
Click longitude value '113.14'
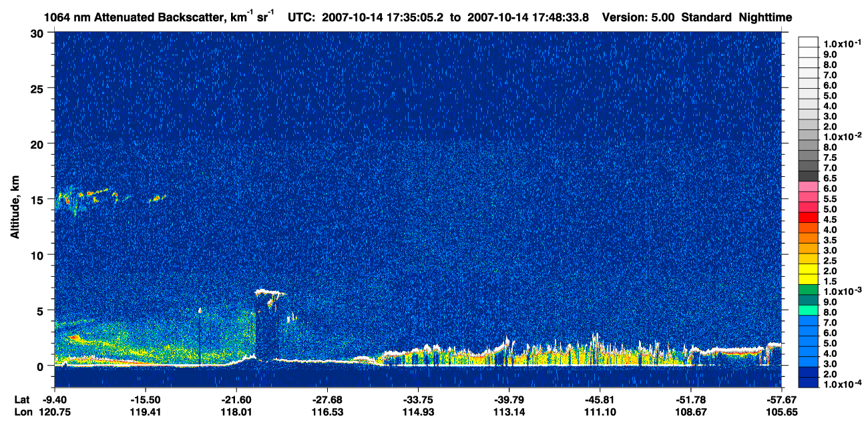click(509, 412)
